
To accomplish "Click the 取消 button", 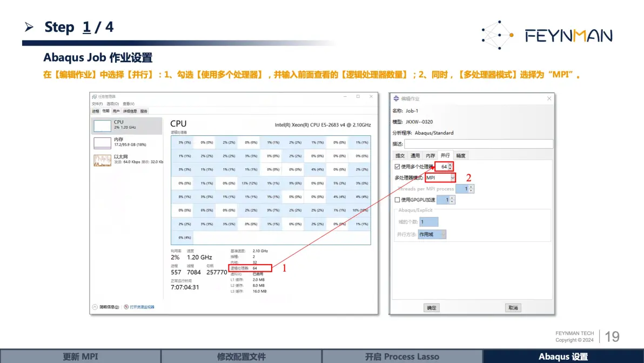I will tap(513, 308).
